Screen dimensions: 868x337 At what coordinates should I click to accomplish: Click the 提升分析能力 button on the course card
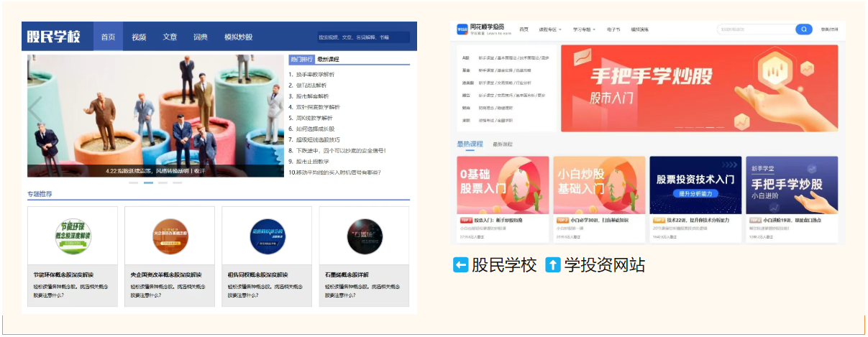(696, 195)
